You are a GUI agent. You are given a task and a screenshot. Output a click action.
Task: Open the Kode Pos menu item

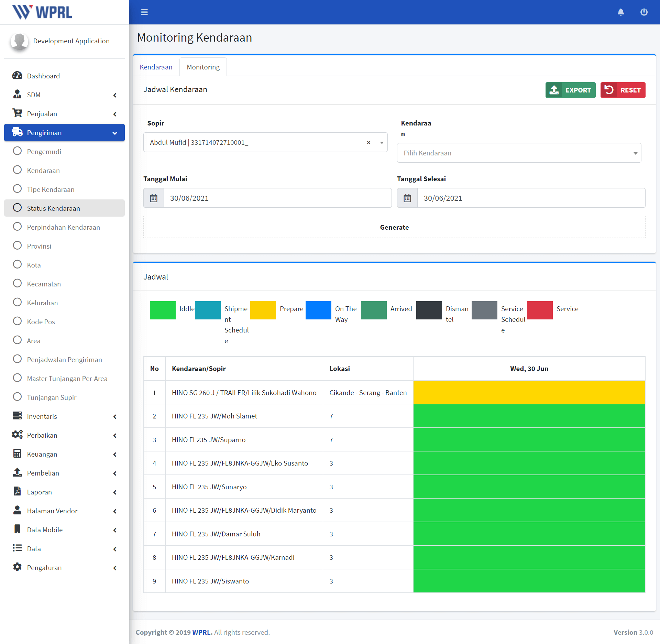click(64, 321)
